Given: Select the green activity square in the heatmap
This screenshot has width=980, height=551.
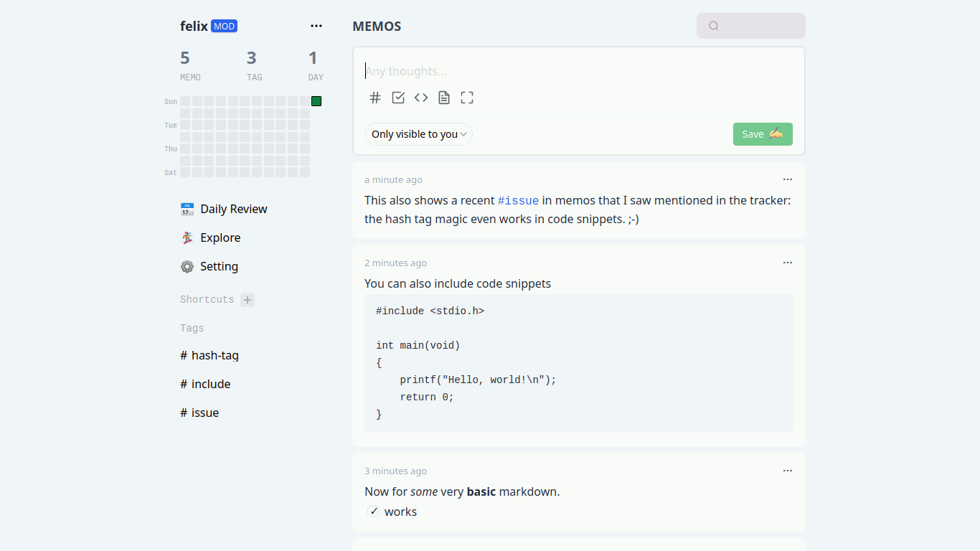Looking at the screenshot, I should [316, 101].
